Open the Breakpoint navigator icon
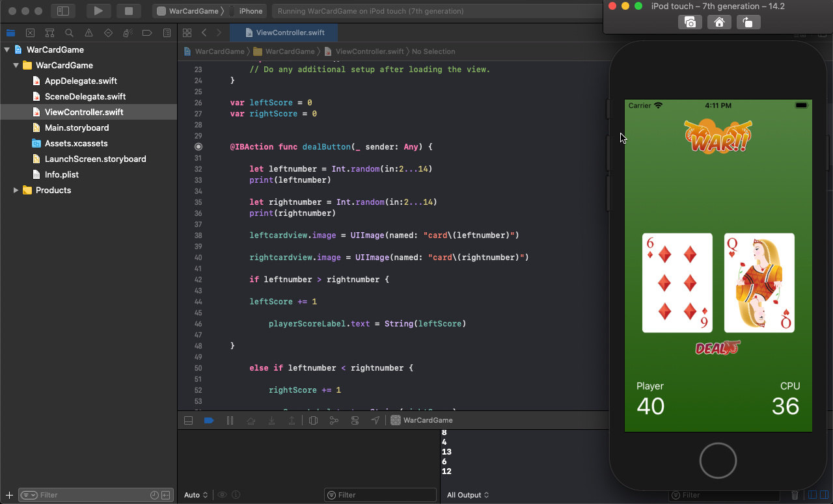 tap(147, 33)
